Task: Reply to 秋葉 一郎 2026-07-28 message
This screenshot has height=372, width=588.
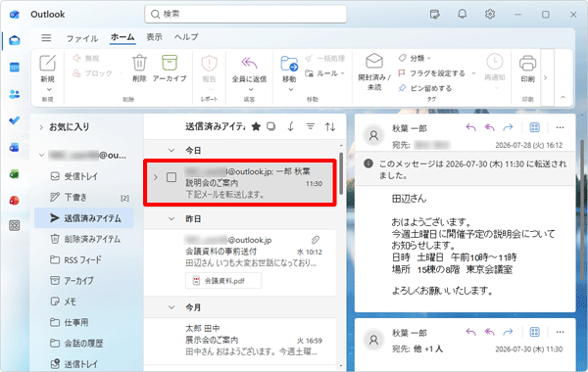Action: pos(471,127)
